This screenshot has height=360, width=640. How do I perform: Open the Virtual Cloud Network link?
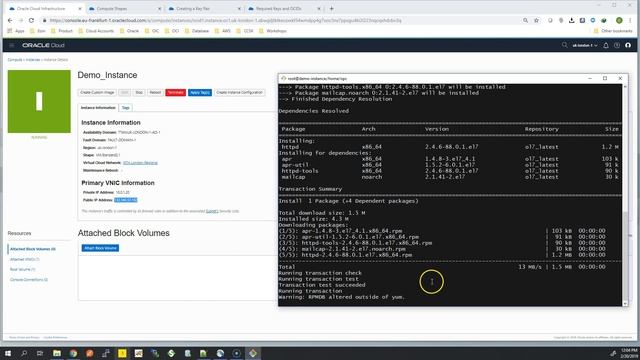pyautogui.click(x=140, y=163)
